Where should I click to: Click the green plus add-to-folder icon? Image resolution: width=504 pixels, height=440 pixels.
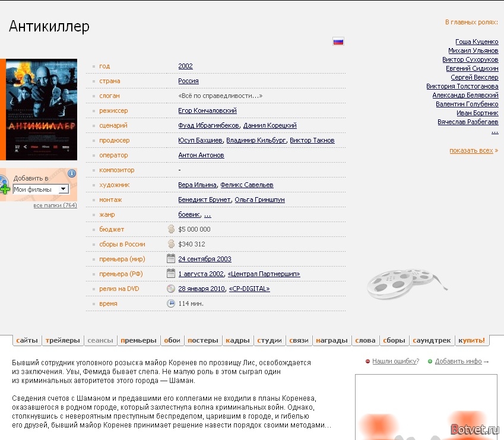click(x=5, y=189)
